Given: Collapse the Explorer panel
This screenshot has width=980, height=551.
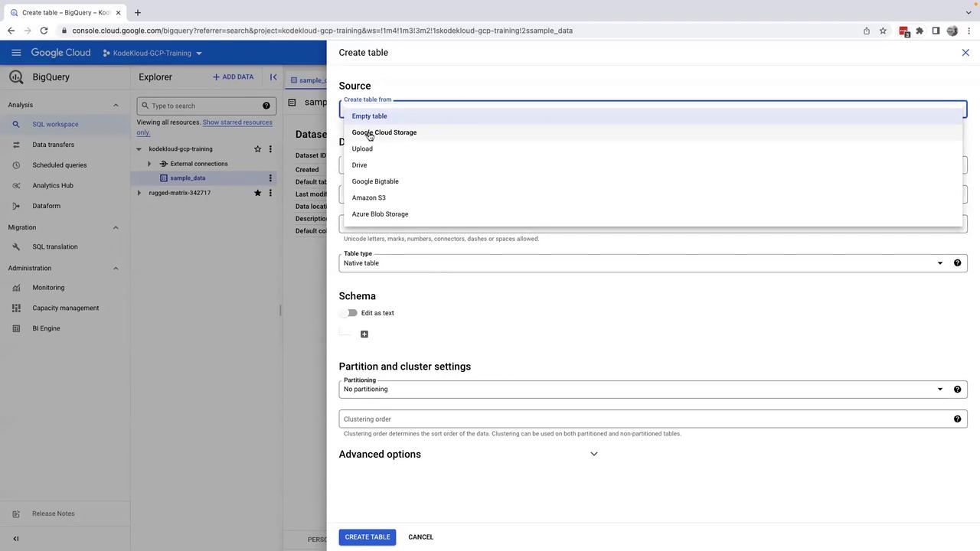Looking at the screenshot, I should (x=273, y=77).
